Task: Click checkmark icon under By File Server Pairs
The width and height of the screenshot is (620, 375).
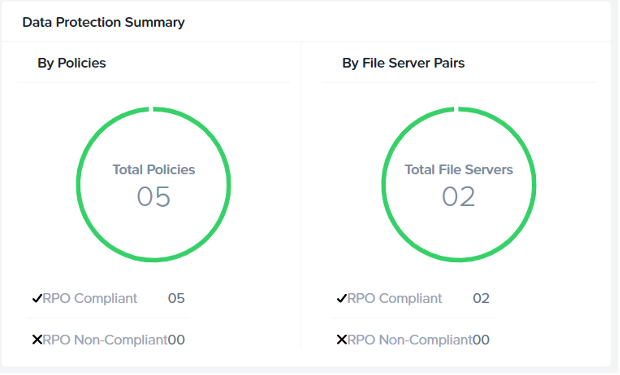Action: (x=342, y=298)
